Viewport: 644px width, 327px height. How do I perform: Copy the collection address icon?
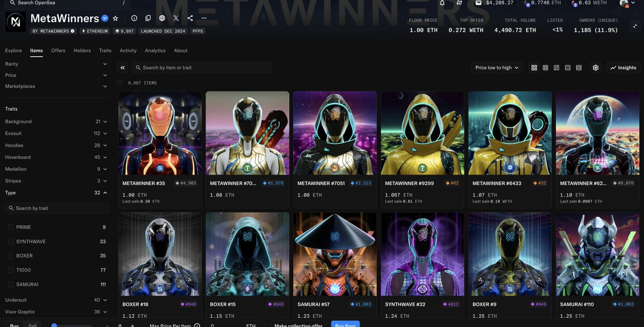pyautogui.click(x=148, y=18)
